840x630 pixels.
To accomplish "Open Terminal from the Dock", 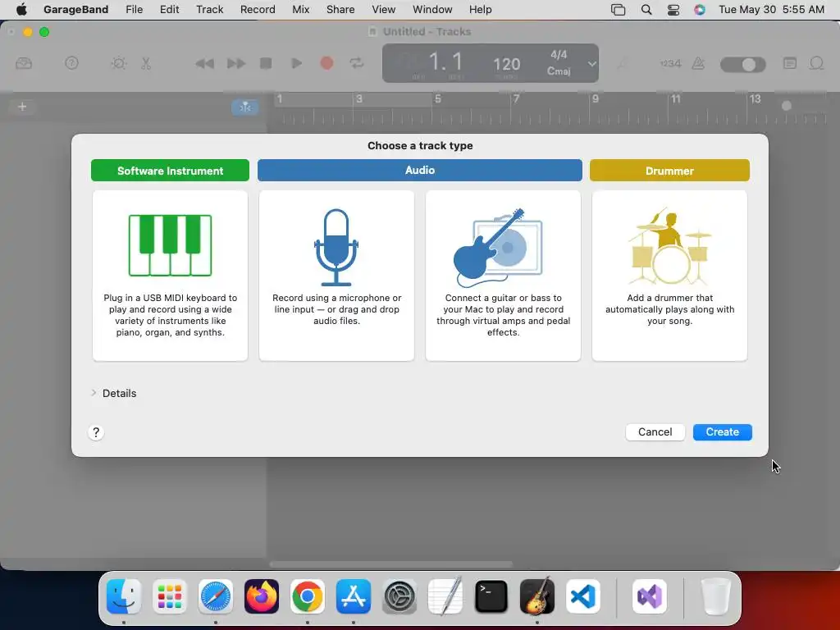I will [491, 596].
